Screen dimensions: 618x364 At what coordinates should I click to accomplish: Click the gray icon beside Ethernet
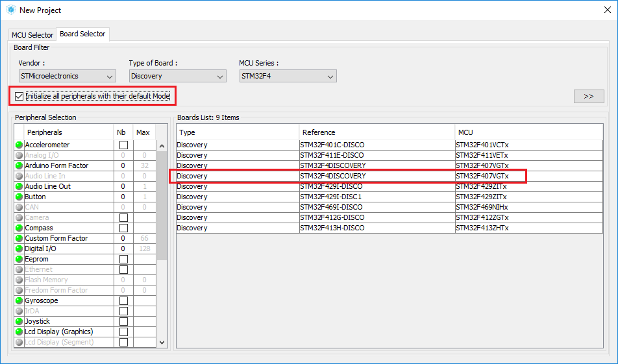coord(19,270)
